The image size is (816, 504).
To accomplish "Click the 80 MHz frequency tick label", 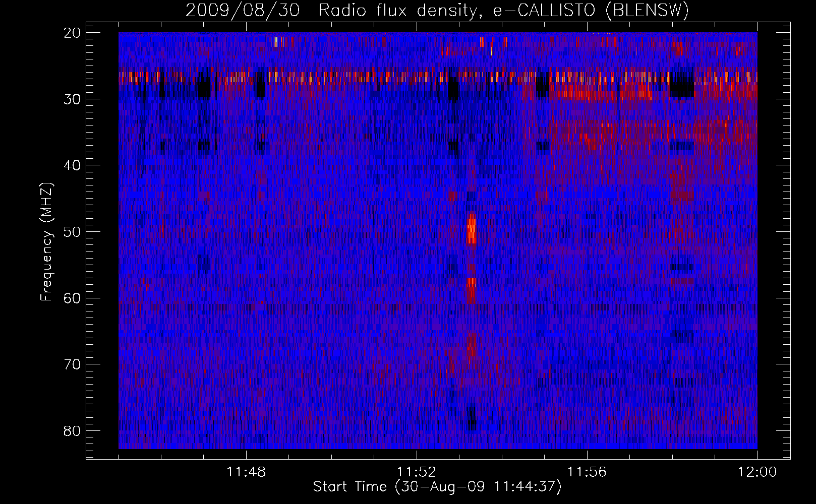I will (x=73, y=431).
